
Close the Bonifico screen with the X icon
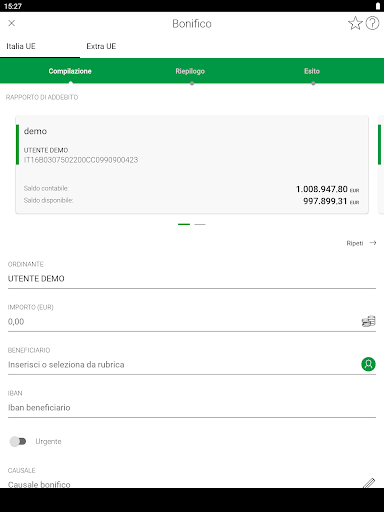[x=12, y=23]
